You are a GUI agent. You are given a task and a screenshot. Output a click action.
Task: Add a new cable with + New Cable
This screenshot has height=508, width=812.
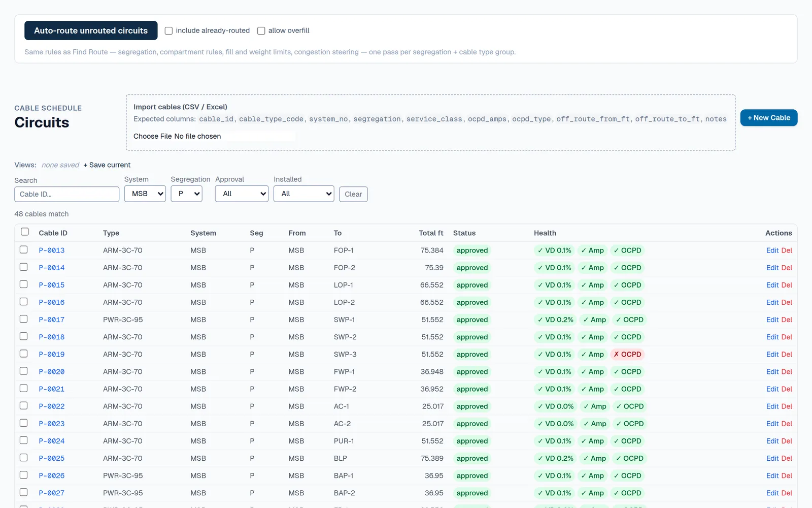point(769,118)
